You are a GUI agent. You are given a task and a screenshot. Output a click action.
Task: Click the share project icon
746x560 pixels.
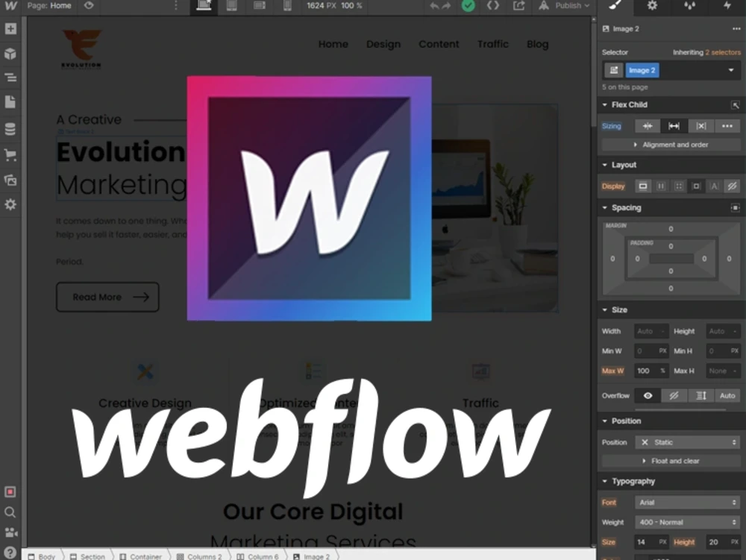[518, 6]
